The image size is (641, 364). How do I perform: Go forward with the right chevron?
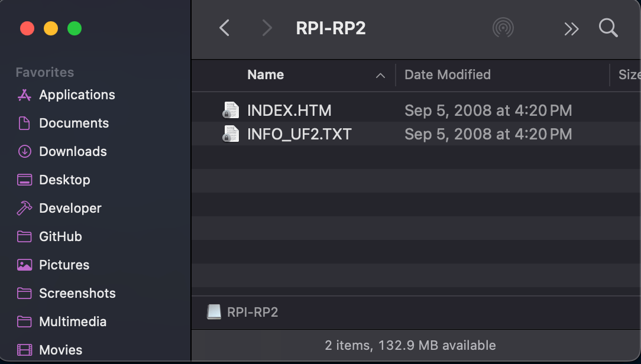267,28
